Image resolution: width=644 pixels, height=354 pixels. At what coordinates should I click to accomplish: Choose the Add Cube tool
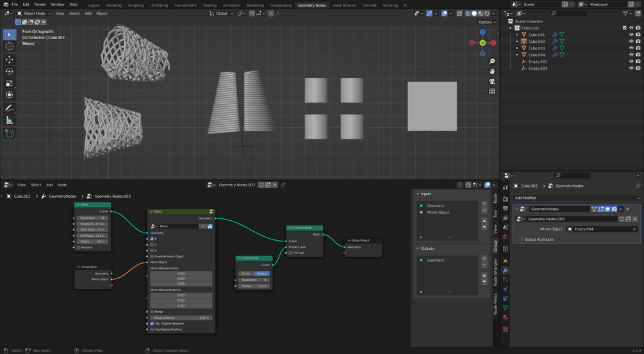pos(9,133)
